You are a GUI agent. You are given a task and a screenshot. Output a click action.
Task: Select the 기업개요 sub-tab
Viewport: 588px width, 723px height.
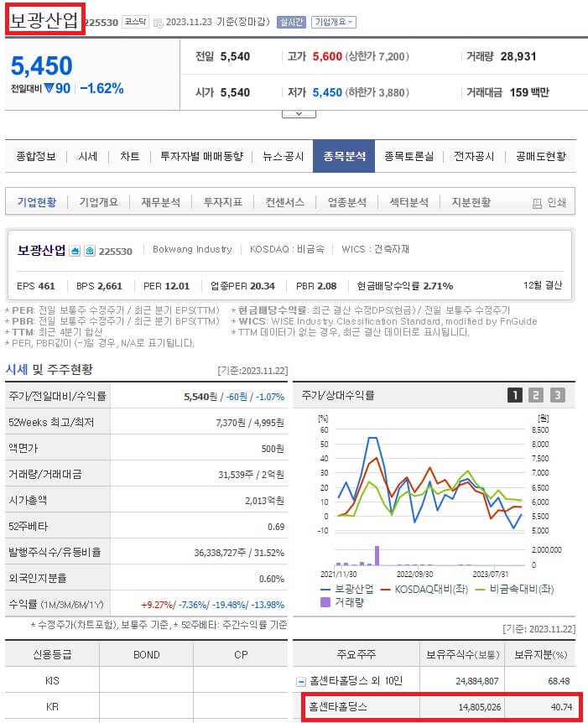click(99, 202)
